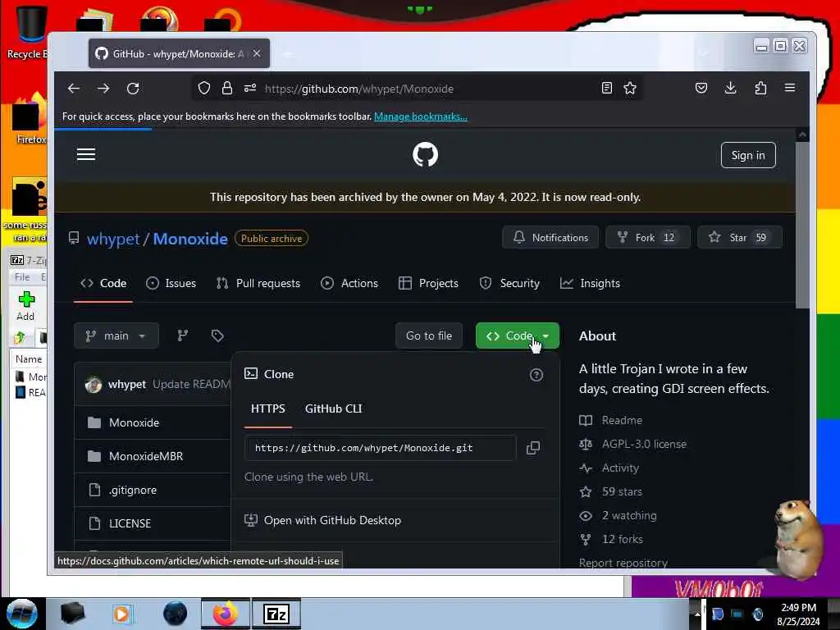Go back using the browser back arrow
Viewport: 840px width, 630px height.
(x=74, y=89)
